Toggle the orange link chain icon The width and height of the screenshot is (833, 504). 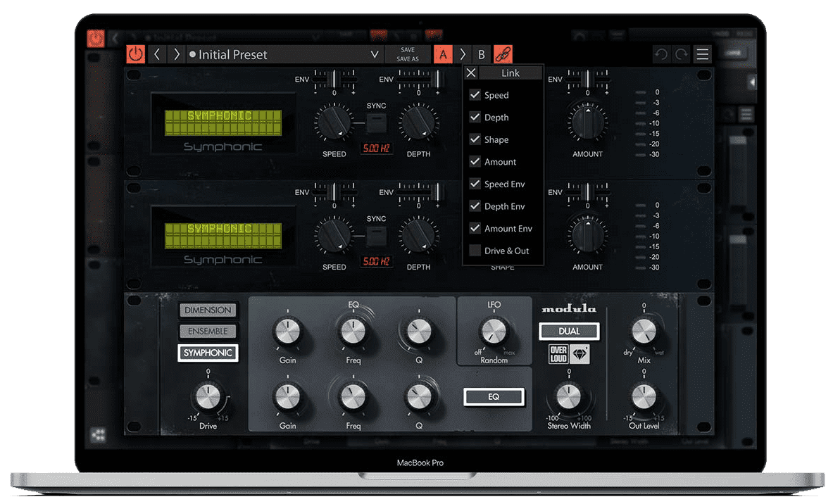point(503,54)
